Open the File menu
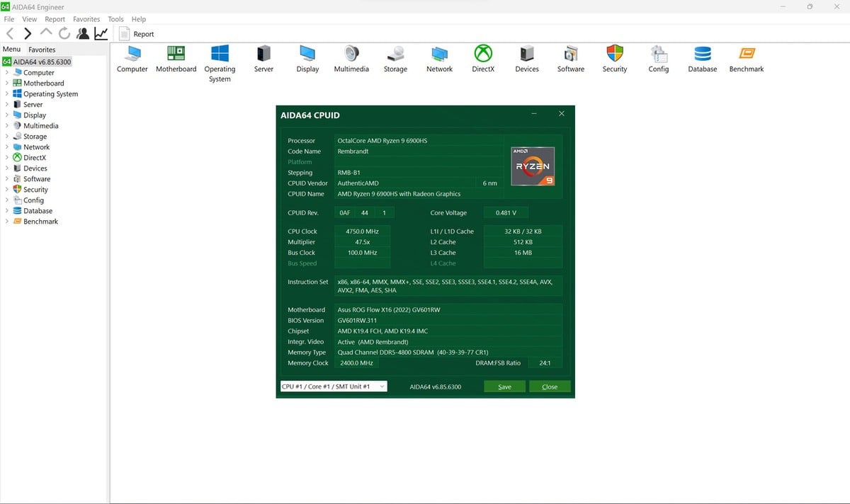Screen dimensions: 850x504 (x=9, y=19)
